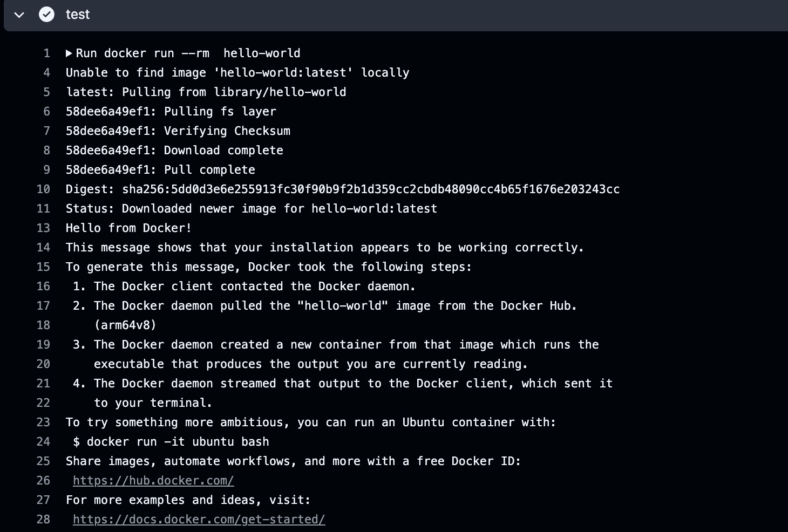Click log line number 24
788x532 pixels.
[43, 442]
